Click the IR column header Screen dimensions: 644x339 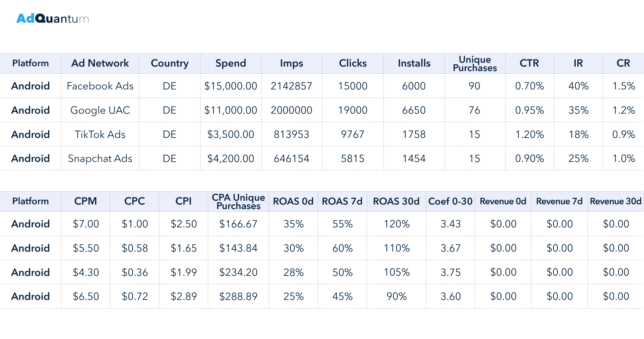[578, 63]
